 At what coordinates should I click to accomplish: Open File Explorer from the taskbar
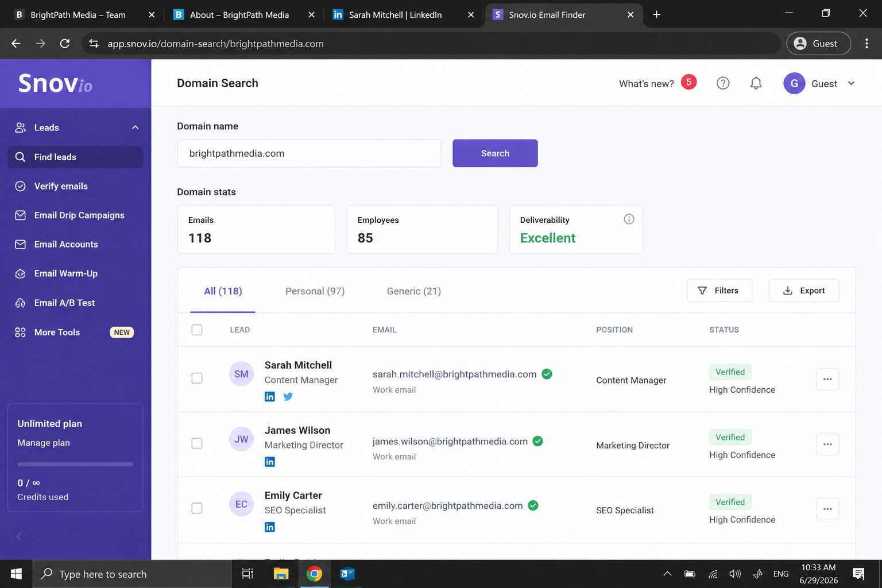click(x=281, y=574)
